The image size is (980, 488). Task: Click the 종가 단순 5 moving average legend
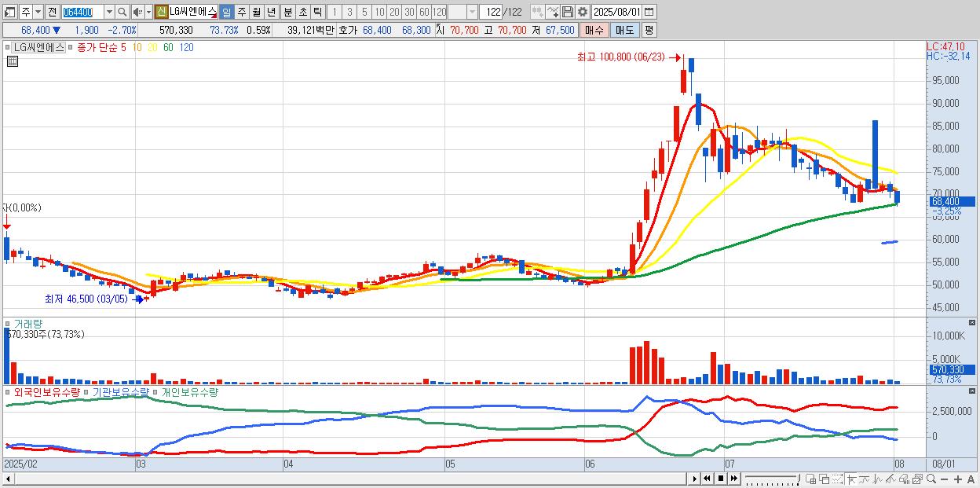[x=101, y=47]
